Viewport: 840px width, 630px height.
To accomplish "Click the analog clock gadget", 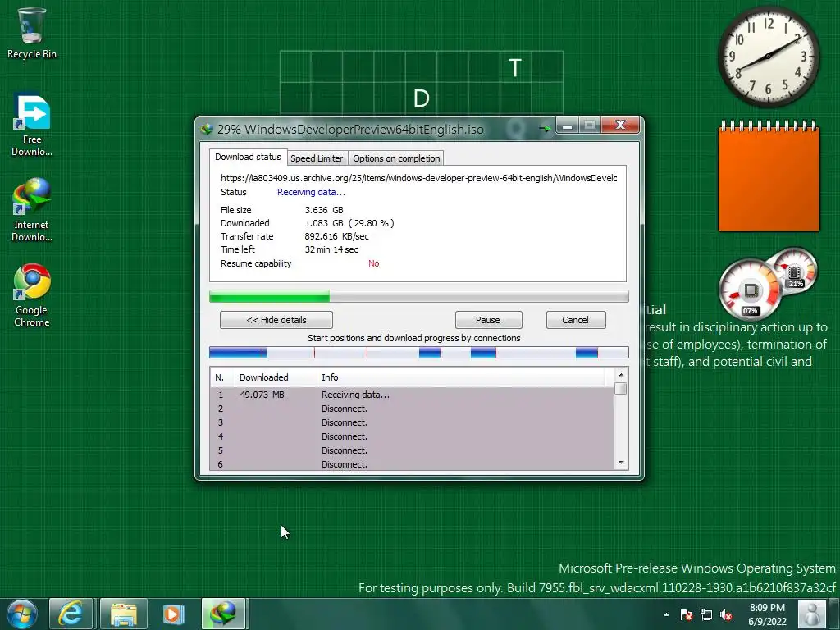I will [768, 57].
